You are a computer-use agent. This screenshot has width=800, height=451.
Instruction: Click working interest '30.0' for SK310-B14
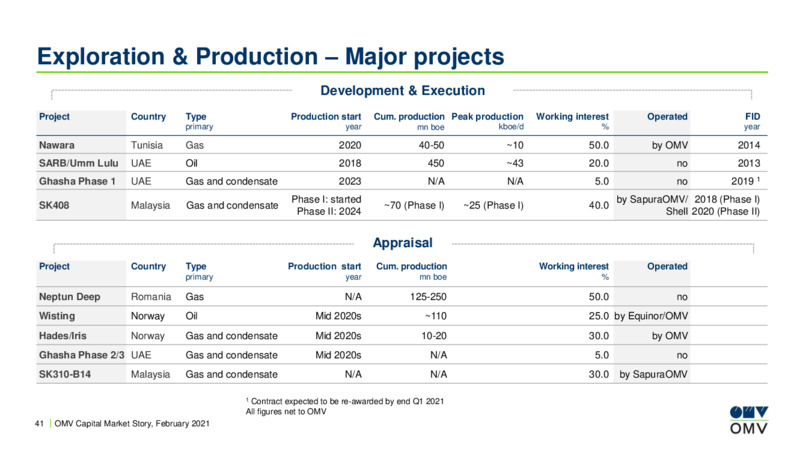click(x=598, y=374)
